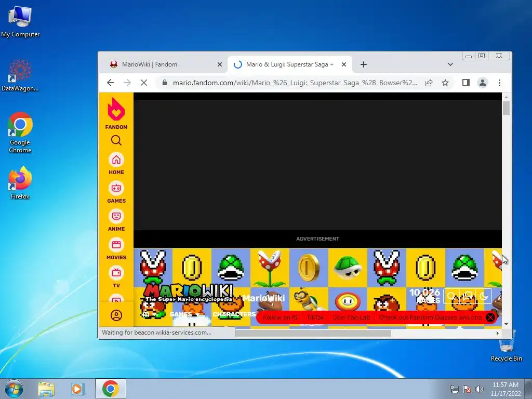This screenshot has height=399, width=532.
Task: Select Firefox desktop shortcut
Action: (x=20, y=183)
